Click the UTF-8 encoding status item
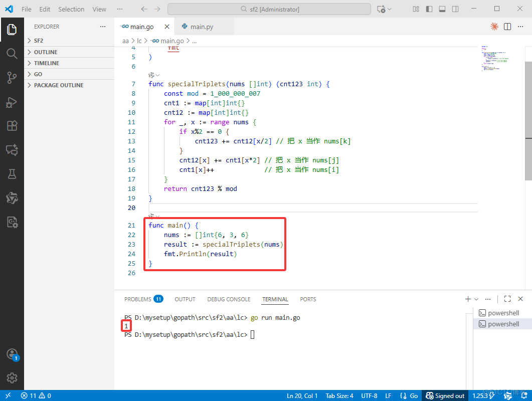This screenshot has height=401, width=532. tap(369, 395)
